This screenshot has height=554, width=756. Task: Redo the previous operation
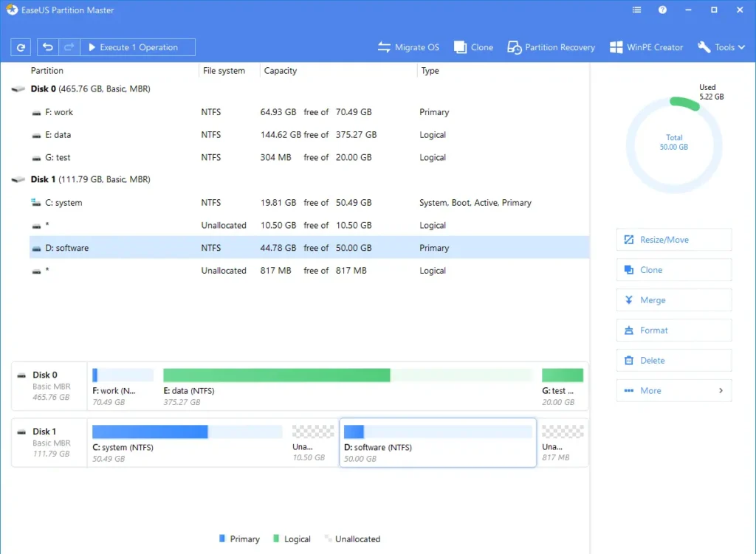pos(69,46)
